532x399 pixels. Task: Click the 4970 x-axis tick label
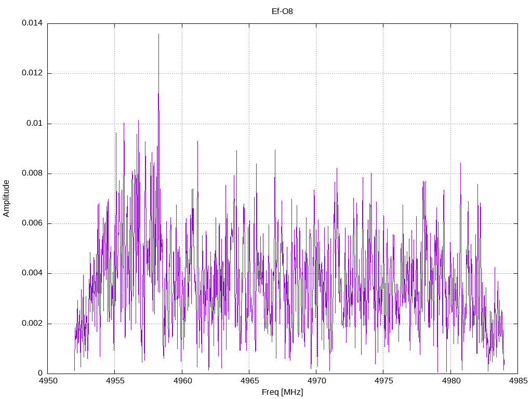tap(316, 381)
